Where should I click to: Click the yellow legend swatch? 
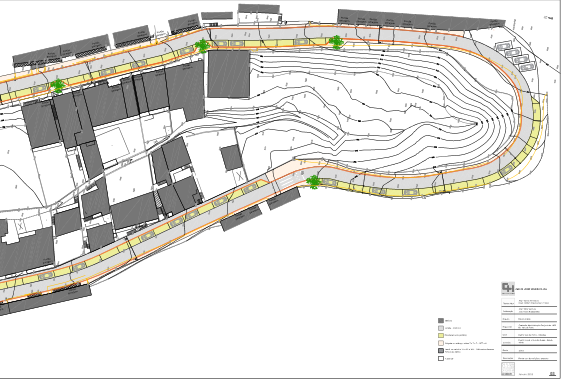tap(441, 336)
